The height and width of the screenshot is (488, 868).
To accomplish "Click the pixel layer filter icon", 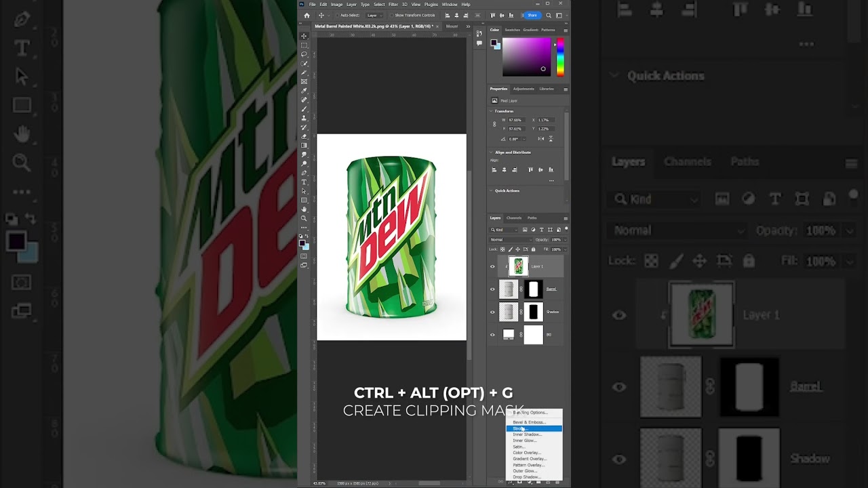I will [526, 230].
